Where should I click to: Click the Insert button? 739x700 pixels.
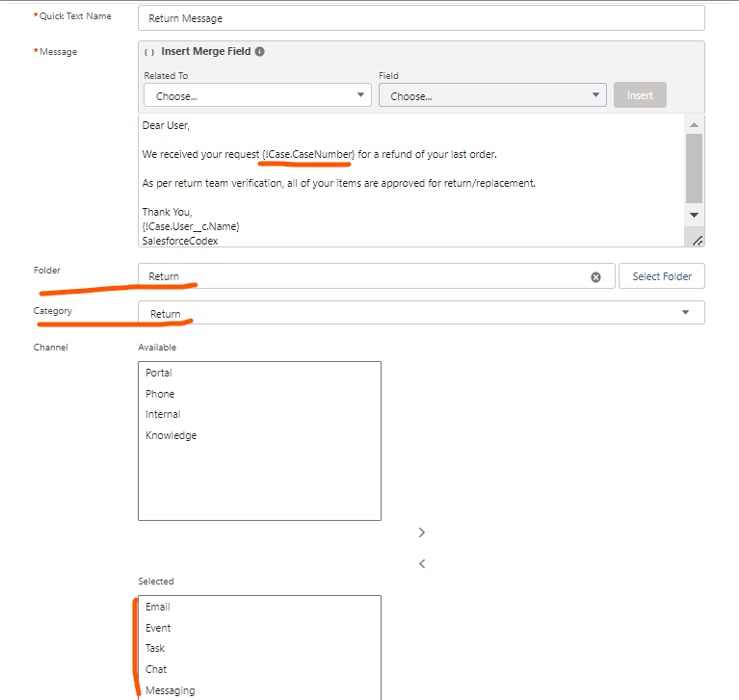tap(640, 95)
